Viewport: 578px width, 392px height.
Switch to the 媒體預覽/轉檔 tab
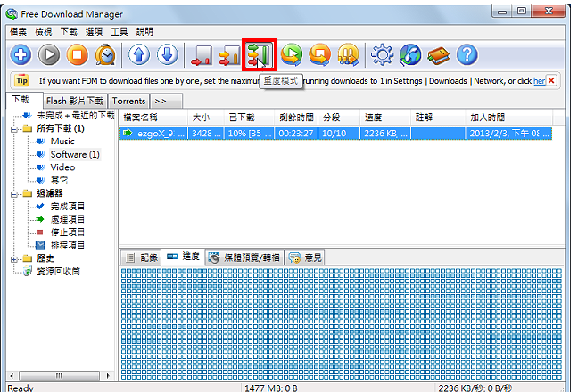click(x=244, y=257)
